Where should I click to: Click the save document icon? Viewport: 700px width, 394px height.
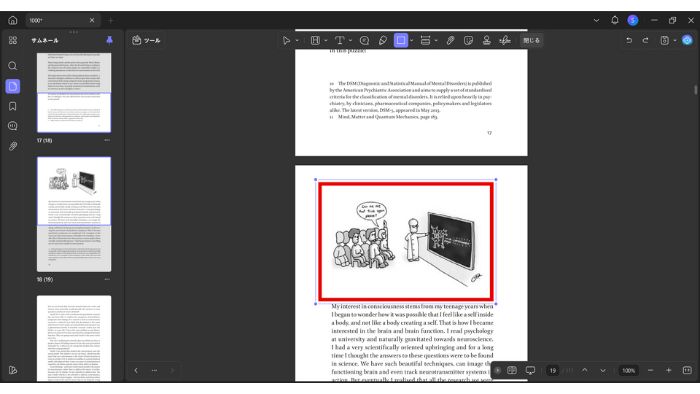[x=665, y=40]
